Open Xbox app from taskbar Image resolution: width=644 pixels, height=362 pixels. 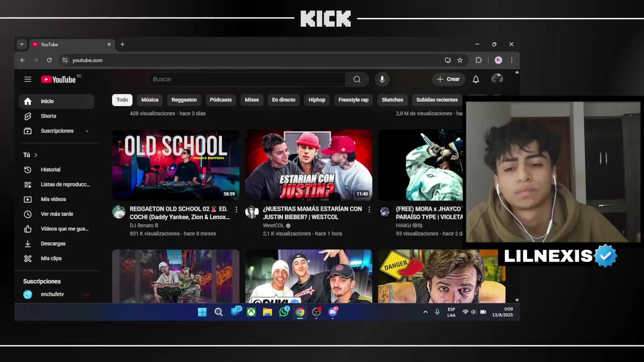[251, 312]
